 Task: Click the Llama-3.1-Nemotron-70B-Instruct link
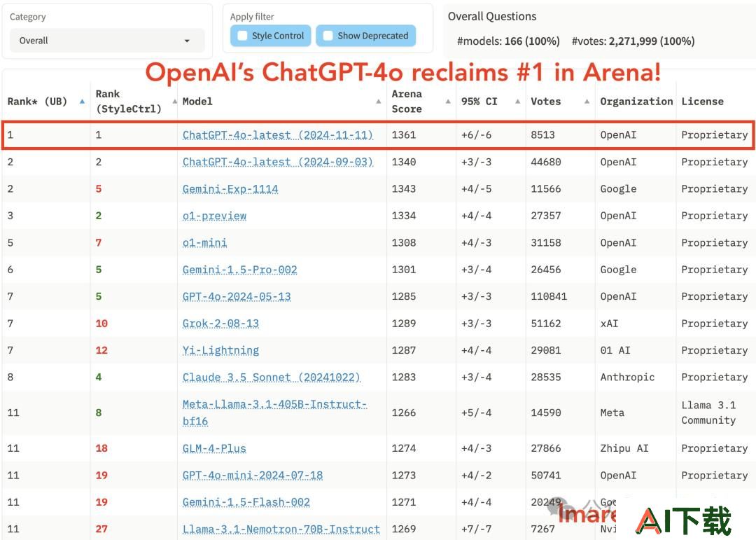click(x=281, y=529)
